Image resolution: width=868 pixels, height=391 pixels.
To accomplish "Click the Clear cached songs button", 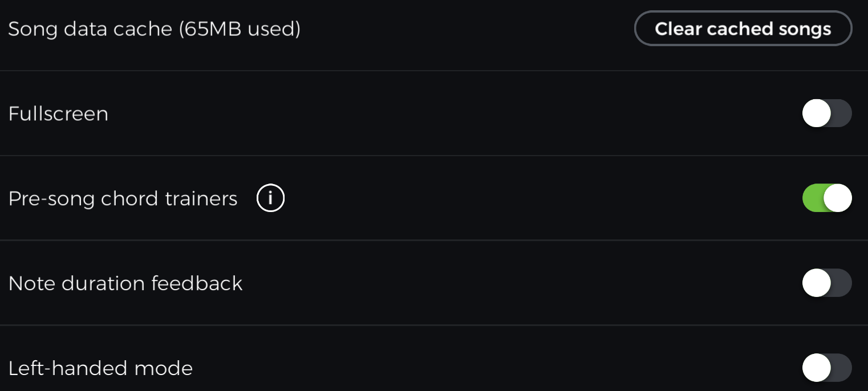I will coord(743,28).
